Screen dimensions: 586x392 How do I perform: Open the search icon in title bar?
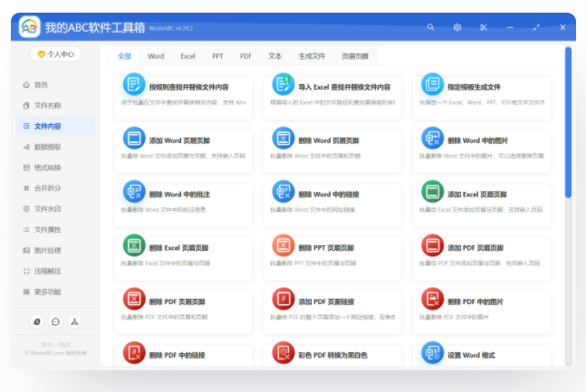tap(430, 28)
